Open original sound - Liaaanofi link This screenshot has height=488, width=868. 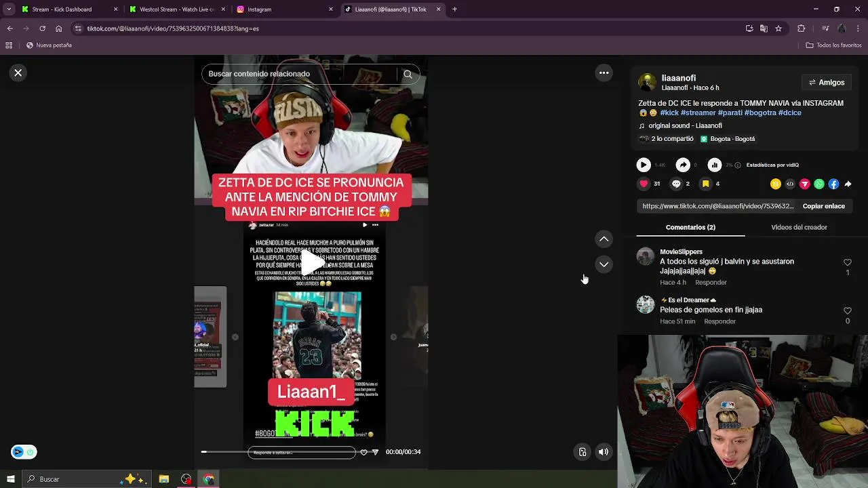(x=685, y=125)
